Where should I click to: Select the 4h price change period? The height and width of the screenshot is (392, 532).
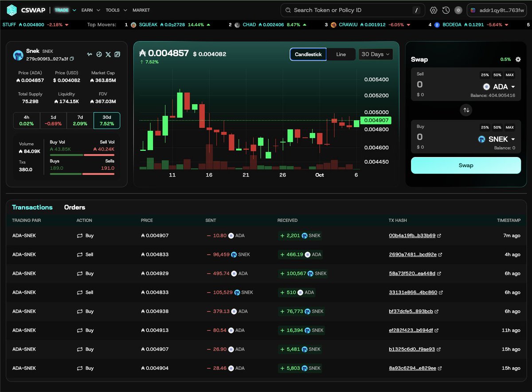pos(27,121)
